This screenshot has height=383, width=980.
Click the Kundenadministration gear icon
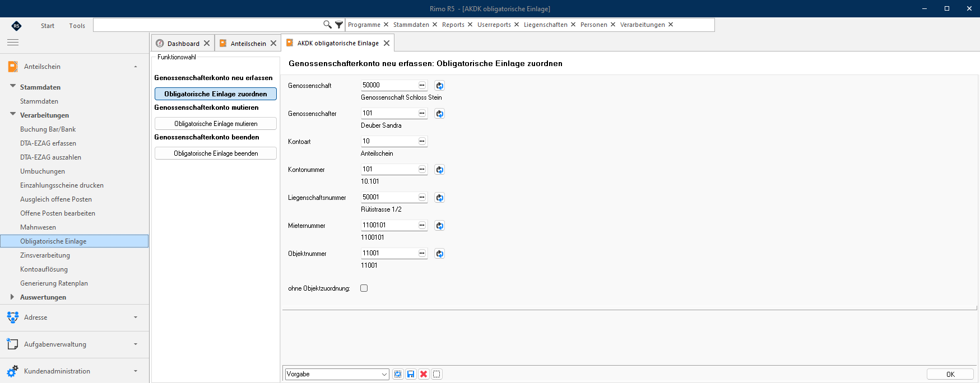pyautogui.click(x=13, y=371)
